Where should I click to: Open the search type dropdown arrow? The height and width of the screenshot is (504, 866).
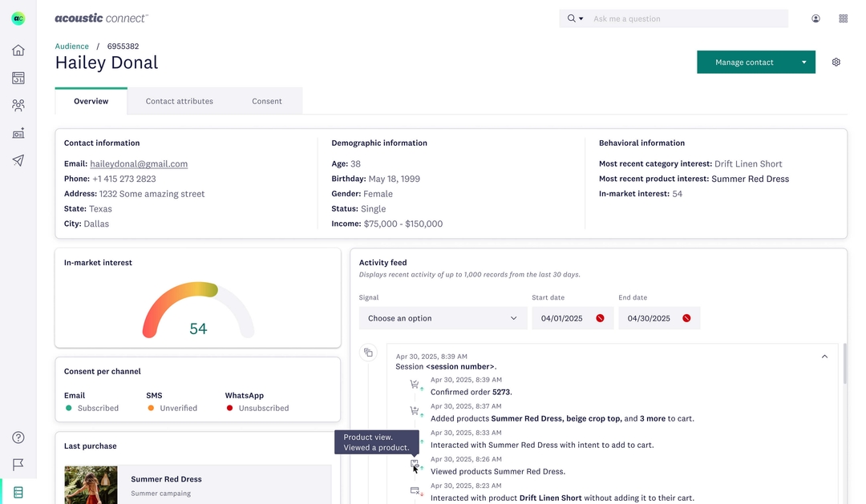(581, 18)
